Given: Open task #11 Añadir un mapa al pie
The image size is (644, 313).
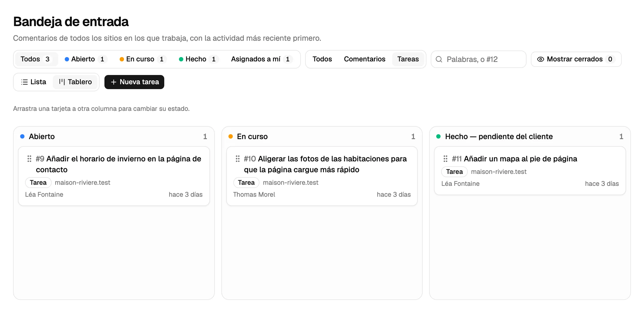Looking at the screenshot, I should (515, 159).
